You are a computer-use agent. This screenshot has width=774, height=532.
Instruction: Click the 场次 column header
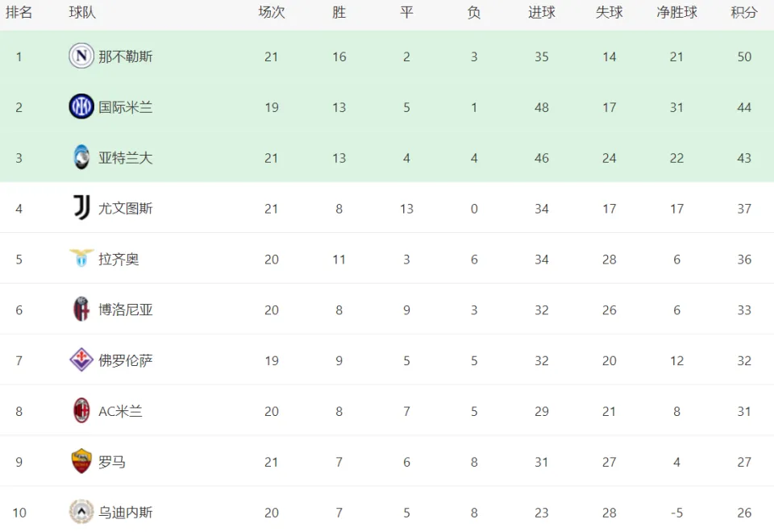coord(272,12)
